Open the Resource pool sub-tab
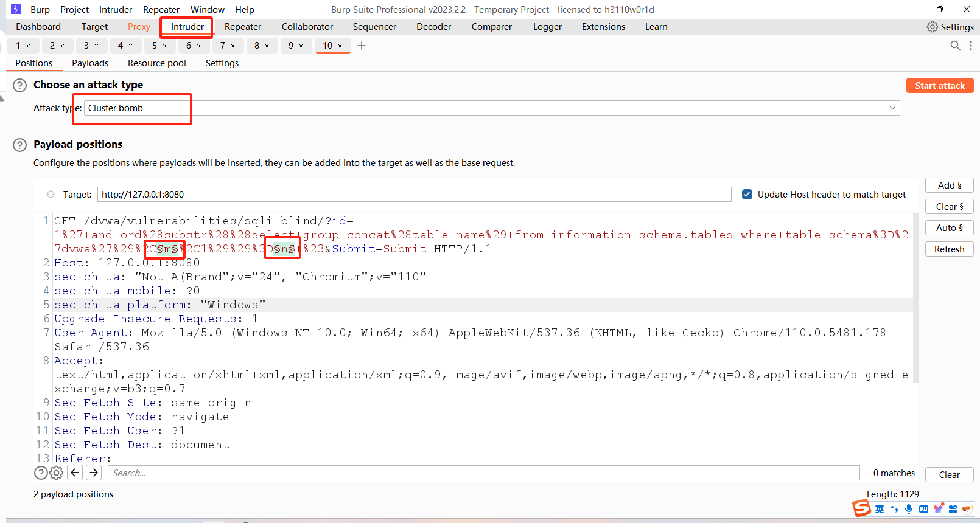The width and height of the screenshot is (980, 523). 157,63
